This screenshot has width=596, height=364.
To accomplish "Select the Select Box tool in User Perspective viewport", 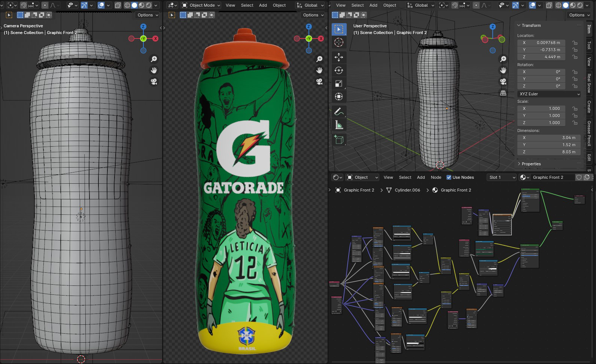I will point(339,29).
